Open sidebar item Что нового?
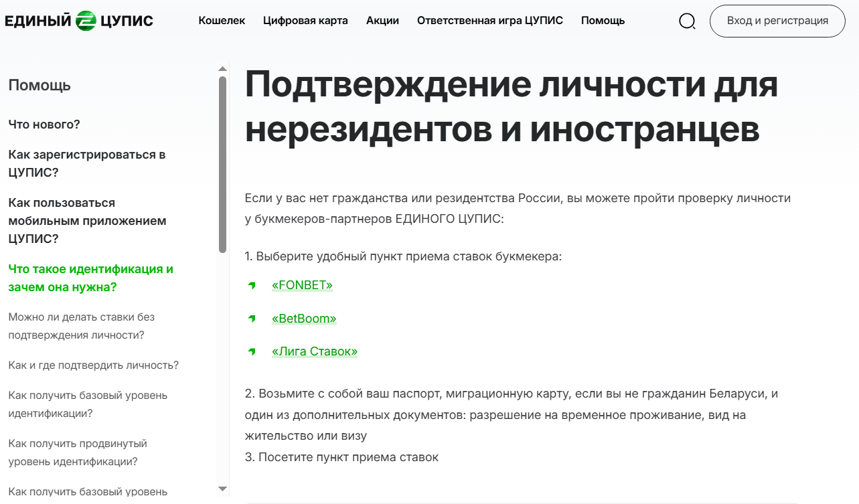 point(44,124)
